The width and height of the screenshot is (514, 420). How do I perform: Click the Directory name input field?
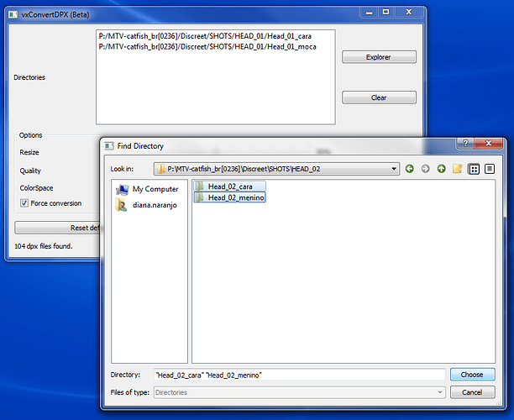click(298, 375)
